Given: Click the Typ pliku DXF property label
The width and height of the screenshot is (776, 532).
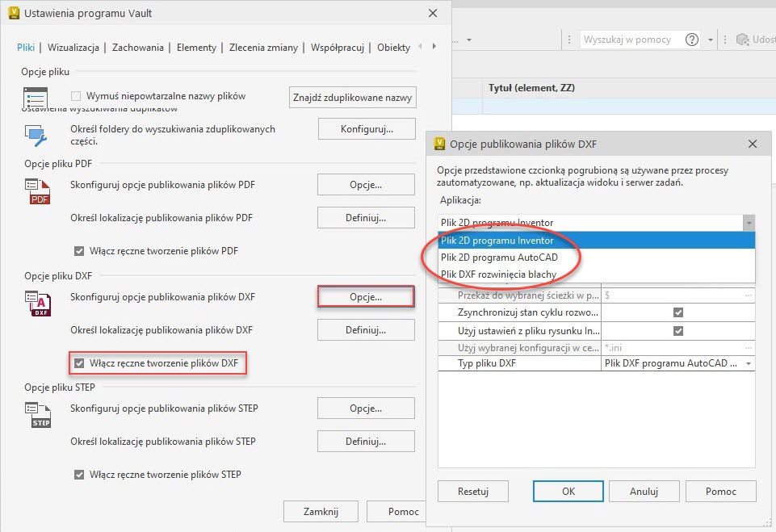Looking at the screenshot, I should [487, 363].
